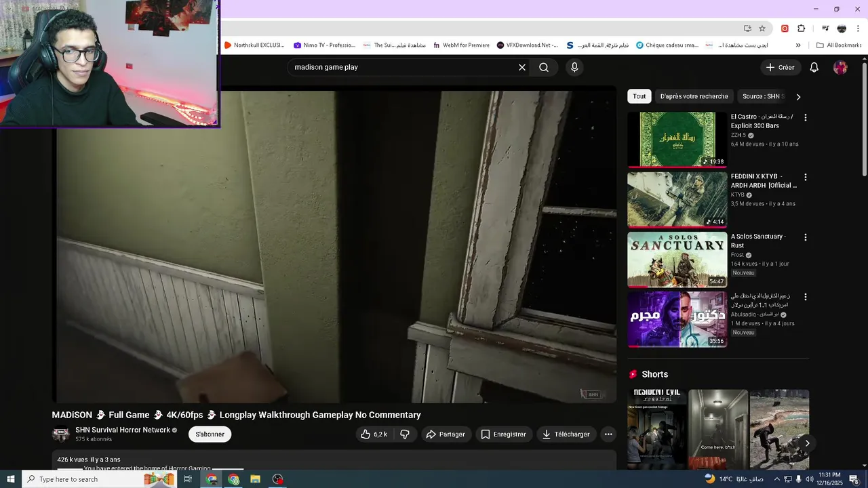The image size is (868, 488).
Task: Select the Source : SHN chip
Action: pyautogui.click(x=764, y=96)
